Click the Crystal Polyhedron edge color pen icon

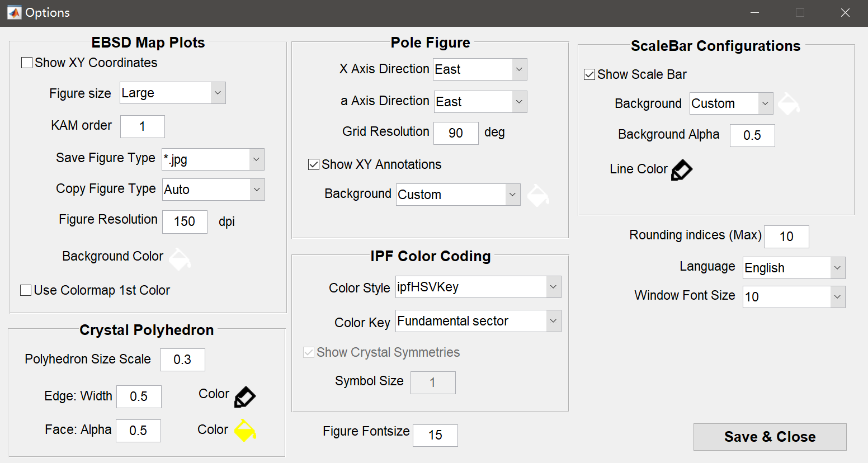click(x=244, y=396)
